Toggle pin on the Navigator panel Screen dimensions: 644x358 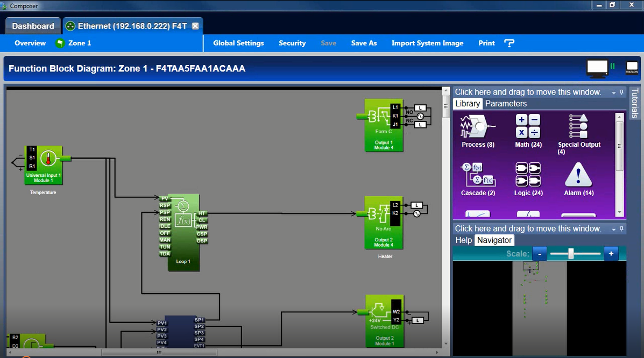coord(622,229)
